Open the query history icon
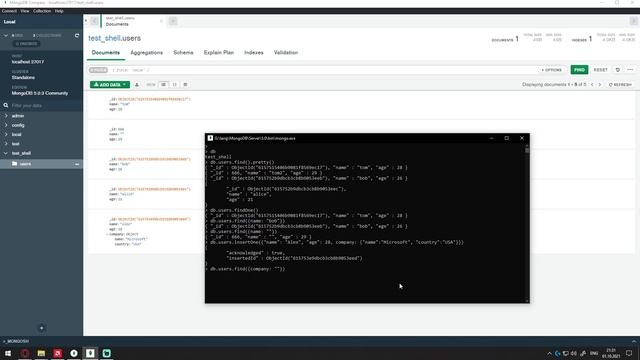Screen dimensions: 640x360 click(x=618, y=70)
